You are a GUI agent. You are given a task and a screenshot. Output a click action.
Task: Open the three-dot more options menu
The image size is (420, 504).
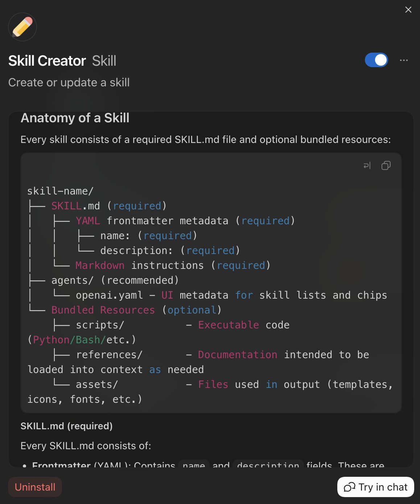click(x=404, y=60)
